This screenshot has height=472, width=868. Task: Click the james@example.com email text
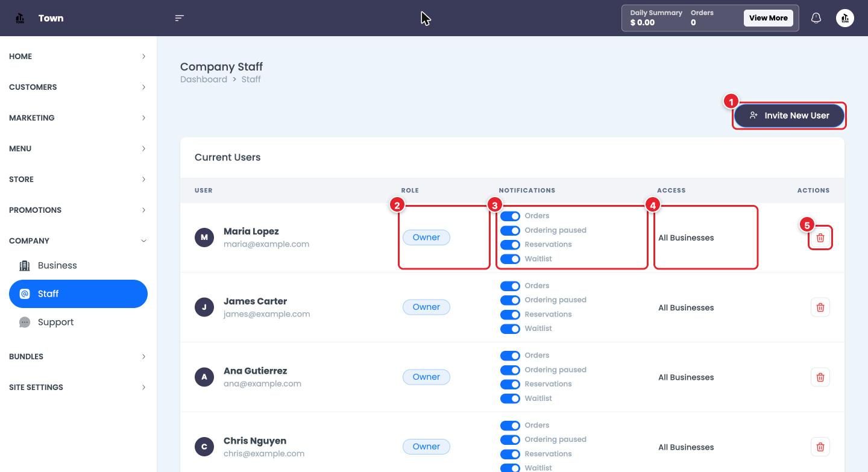coord(267,314)
